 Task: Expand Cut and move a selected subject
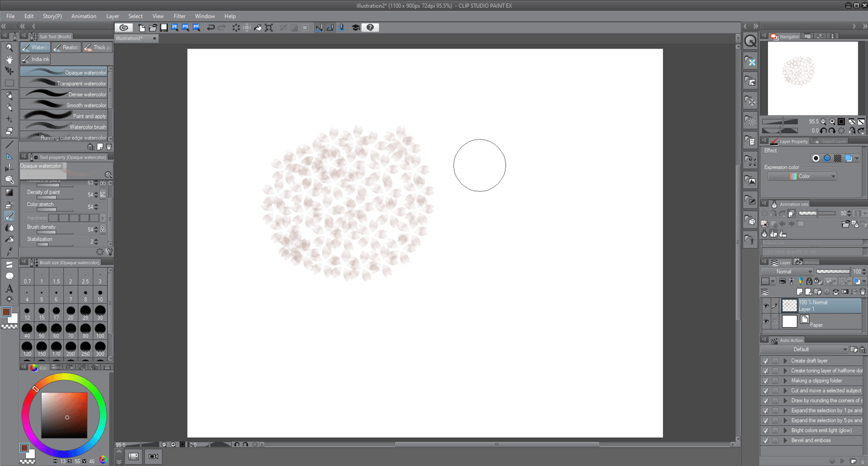(x=785, y=391)
